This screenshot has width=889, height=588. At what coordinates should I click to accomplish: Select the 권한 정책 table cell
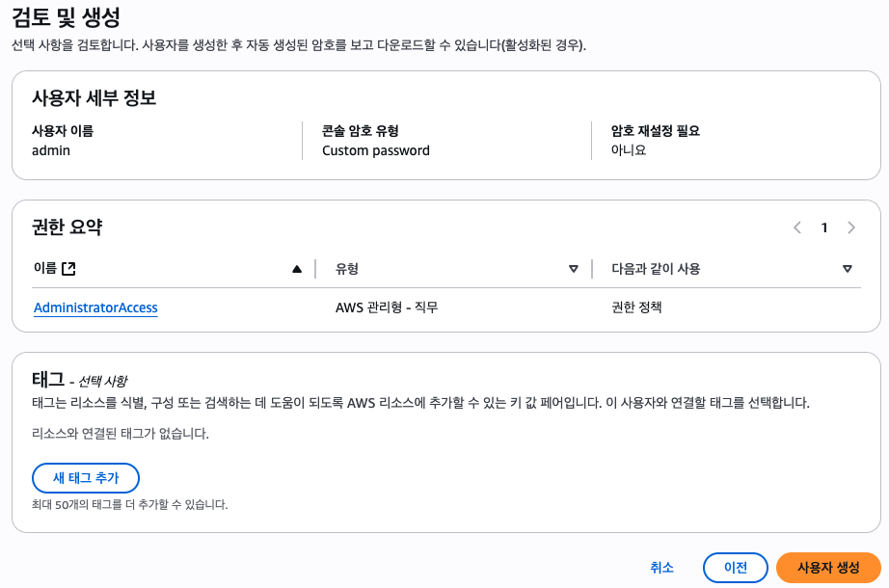(x=636, y=307)
